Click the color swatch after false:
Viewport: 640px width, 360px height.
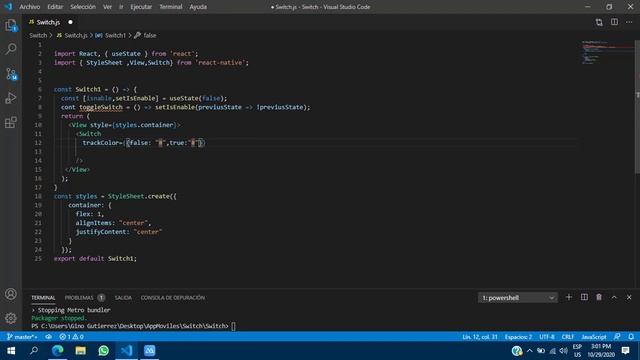(x=160, y=142)
